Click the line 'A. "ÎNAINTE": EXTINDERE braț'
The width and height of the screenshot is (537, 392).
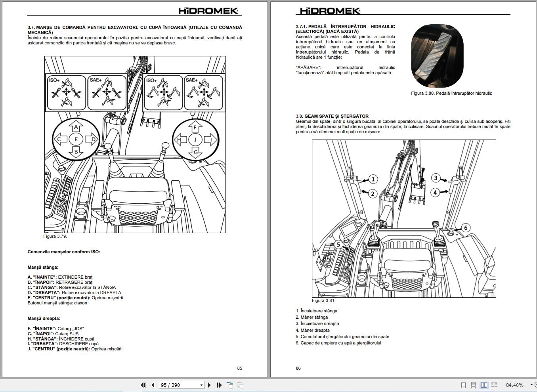60,277
